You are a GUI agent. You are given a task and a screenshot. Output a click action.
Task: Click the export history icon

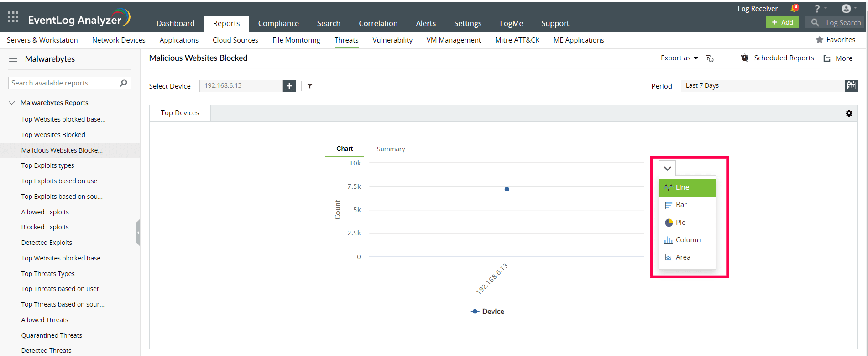tap(710, 58)
